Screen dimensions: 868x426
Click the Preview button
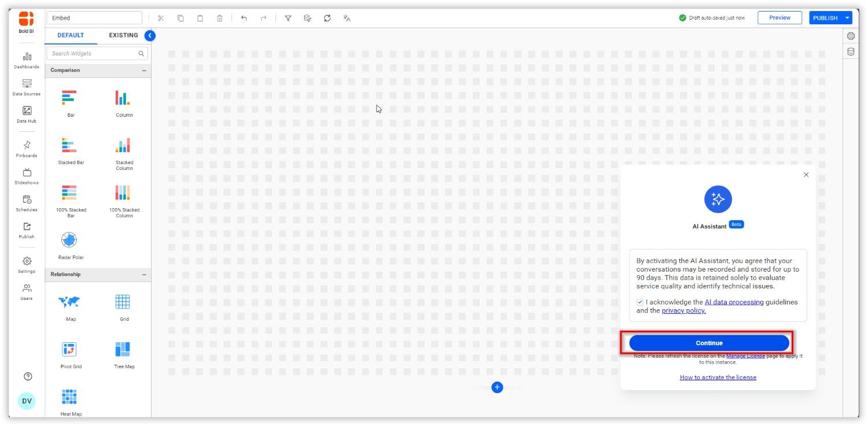click(x=779, y=18)
